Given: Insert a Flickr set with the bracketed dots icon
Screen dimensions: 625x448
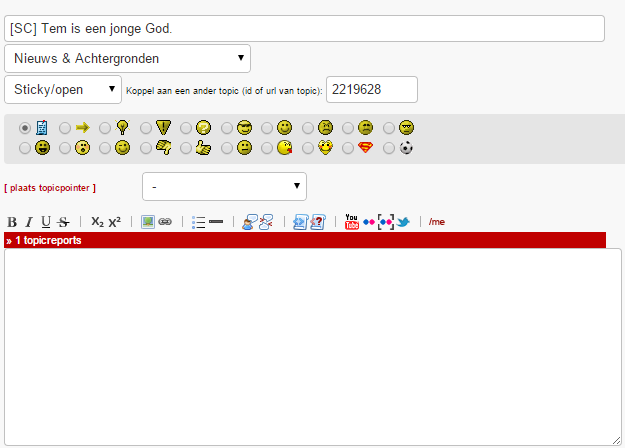Looking at the screenshot, I should click(386, 222).
